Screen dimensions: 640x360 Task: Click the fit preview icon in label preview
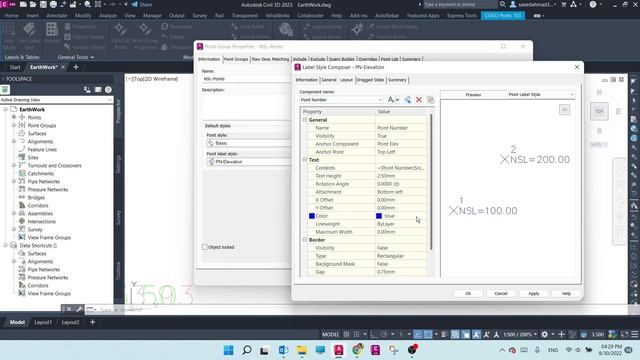(x=564, y=109)
